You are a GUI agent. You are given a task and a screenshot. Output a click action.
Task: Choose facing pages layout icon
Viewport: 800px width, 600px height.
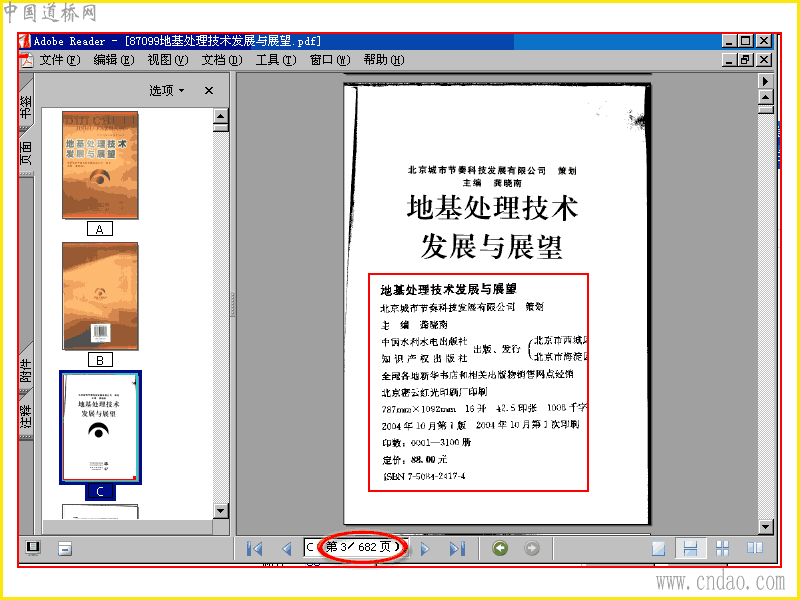755,548
